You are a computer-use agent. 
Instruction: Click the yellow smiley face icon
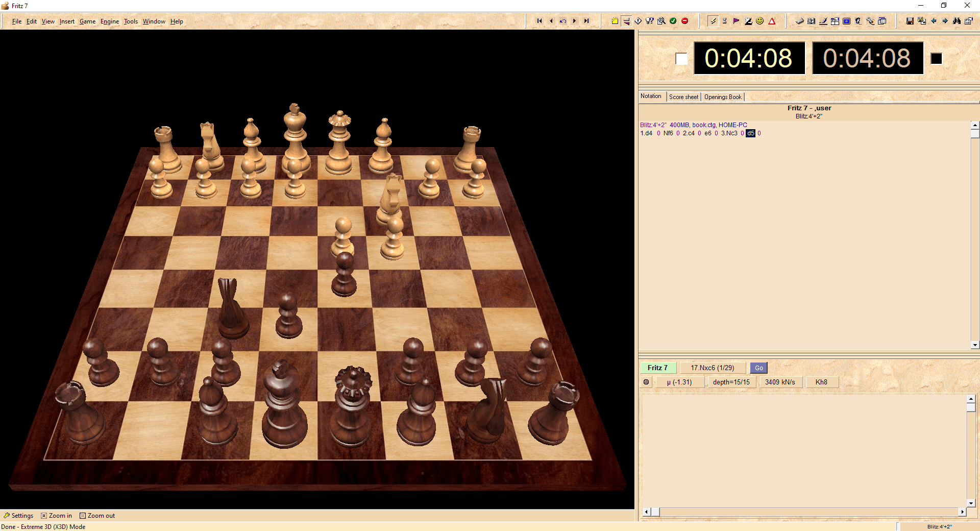point(759,21)
